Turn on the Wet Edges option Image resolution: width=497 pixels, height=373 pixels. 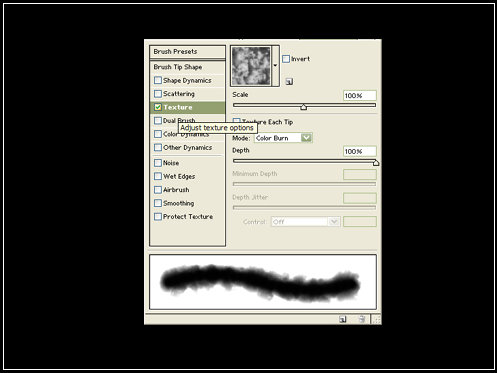click(x=158, y=176)
